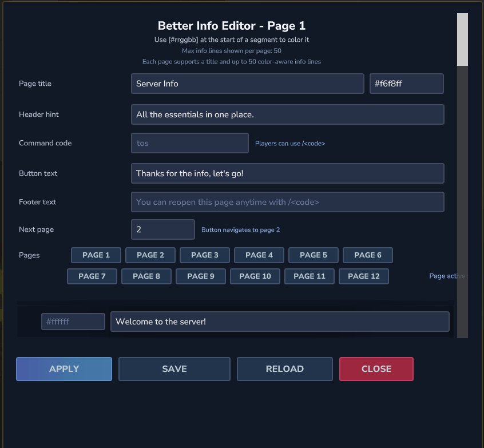The height and width of the screenshot is (448, 484).
Task: Click the Page title input field
Action: [x=248, y=84]
